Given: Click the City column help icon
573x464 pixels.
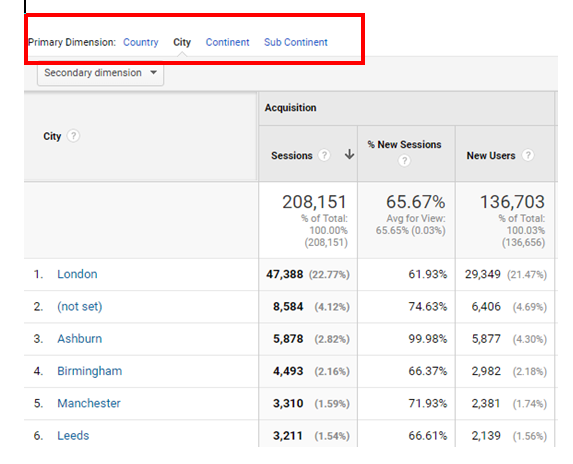Looking at the screenshot, I should (x=73, y=136).
